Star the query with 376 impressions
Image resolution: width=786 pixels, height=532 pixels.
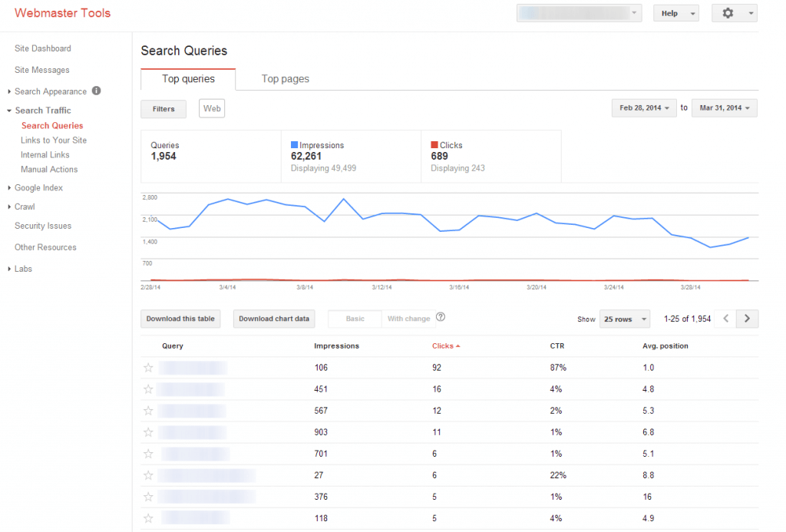(148, 497)
